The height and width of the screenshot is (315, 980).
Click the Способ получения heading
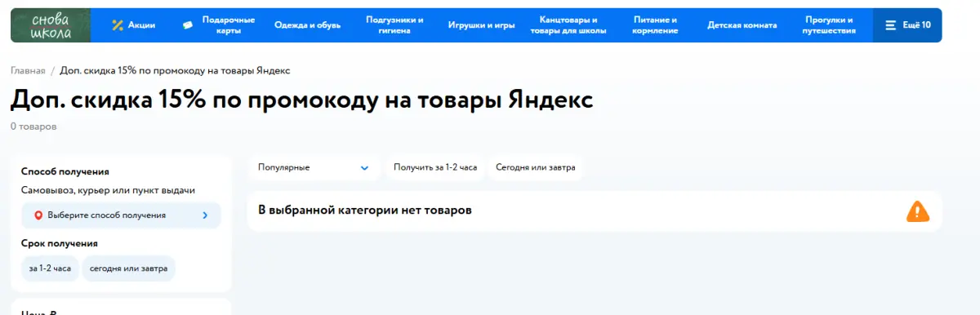(65, 171)
